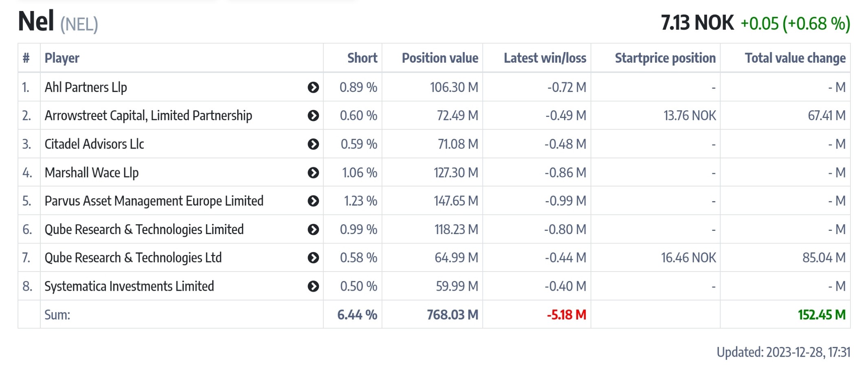Click the # rank column header
This screenshot has height=377, width=868.
(26, 58)
